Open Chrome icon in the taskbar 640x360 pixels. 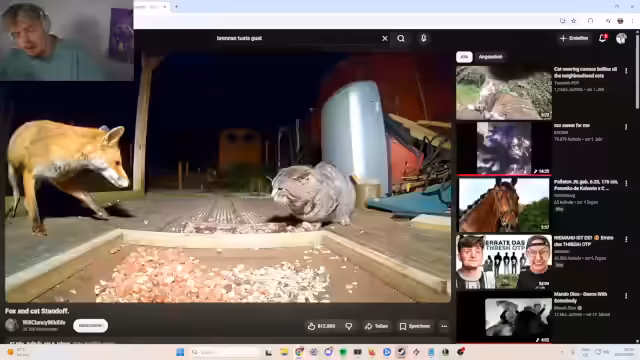click(x=299, y=352)
